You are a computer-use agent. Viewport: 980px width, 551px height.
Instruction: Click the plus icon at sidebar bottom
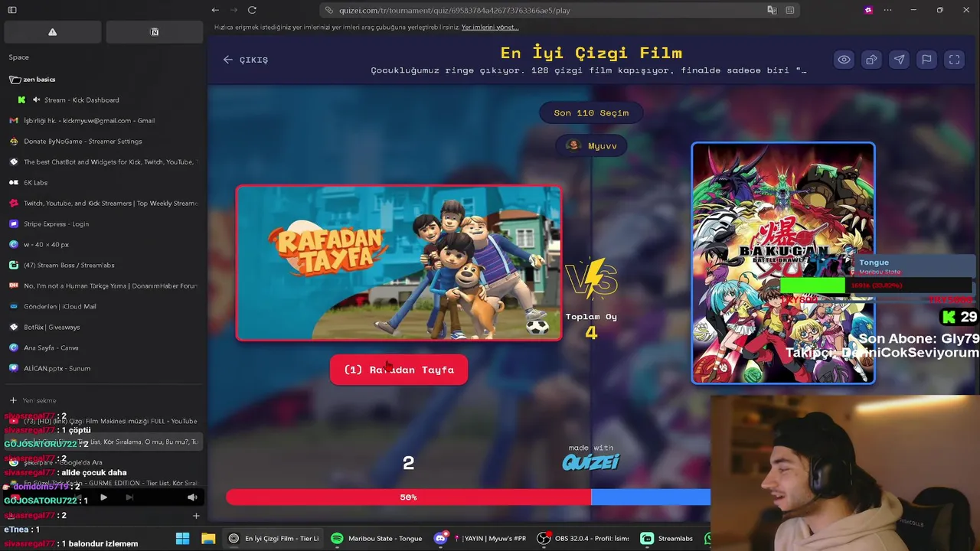pos(196,516)
